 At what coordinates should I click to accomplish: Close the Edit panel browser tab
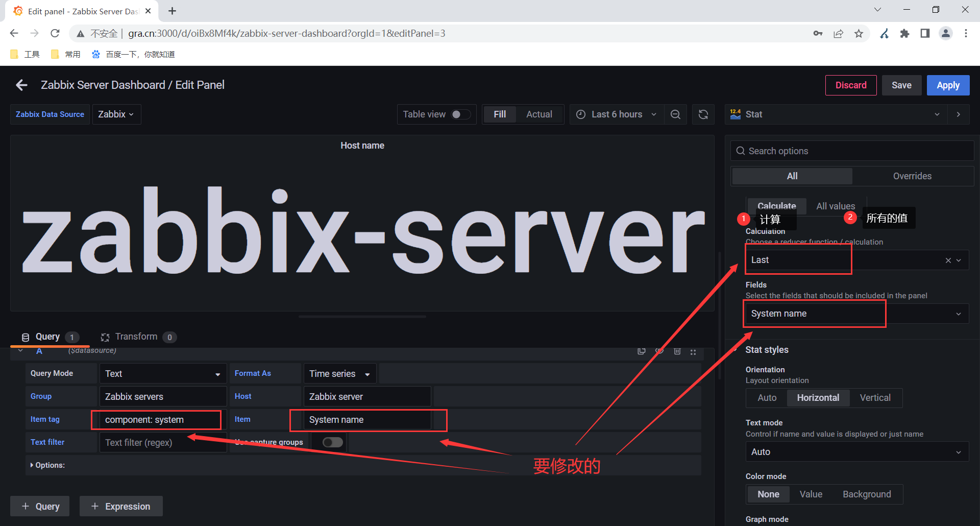click(x=148, y=11)
